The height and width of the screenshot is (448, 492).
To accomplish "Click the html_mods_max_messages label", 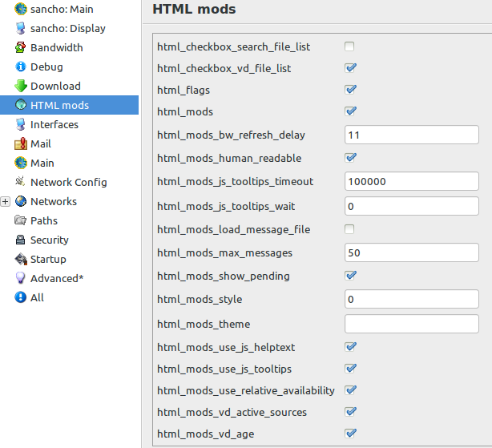I will coord(224,253).
